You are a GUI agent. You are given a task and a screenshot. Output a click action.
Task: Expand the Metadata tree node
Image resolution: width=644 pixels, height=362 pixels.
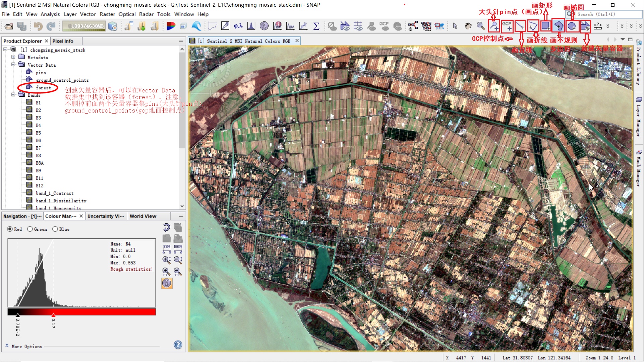coord(13,57)
